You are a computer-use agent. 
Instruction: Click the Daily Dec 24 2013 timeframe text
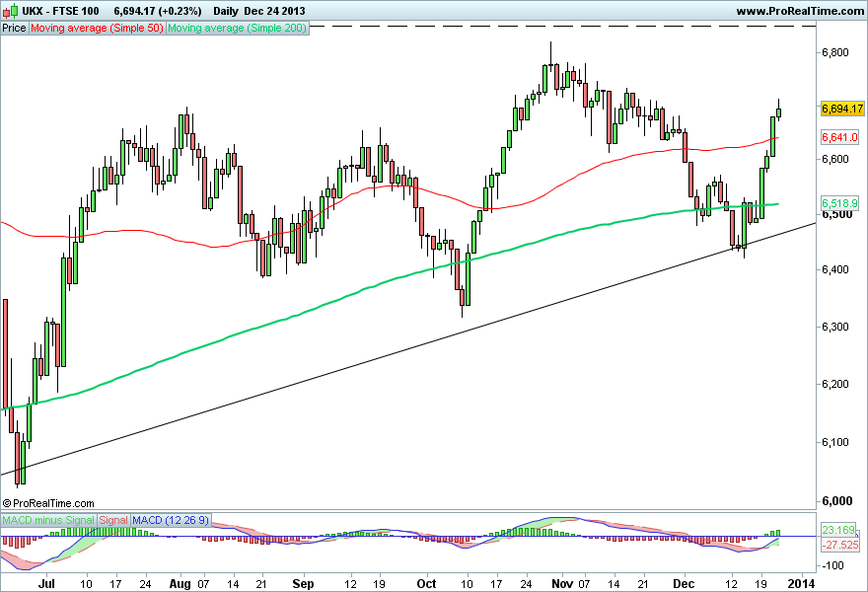(259, 11)
